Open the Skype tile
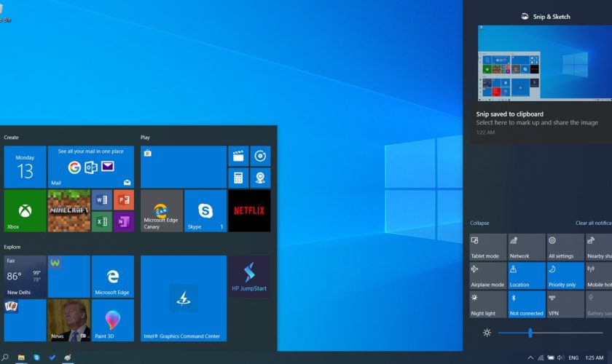Image resolution: width=612 pixels, height=364 pixels. [205, 211]
